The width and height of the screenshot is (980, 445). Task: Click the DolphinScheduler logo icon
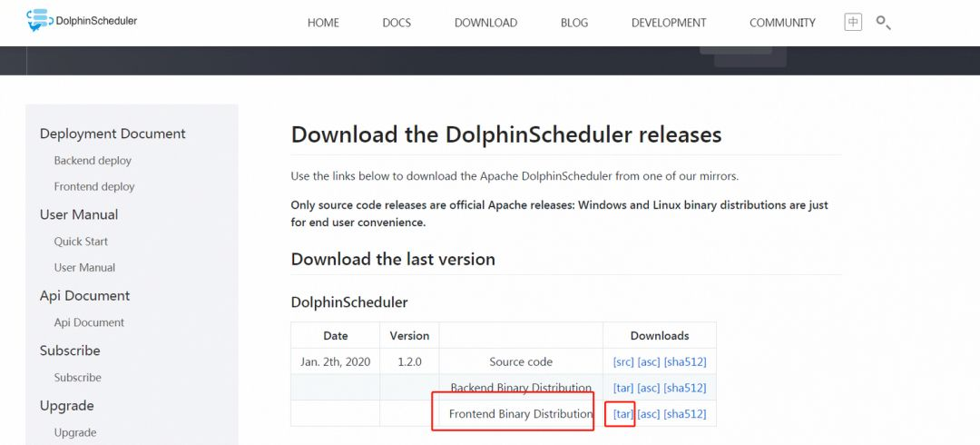pyautogui.click(x=39, y=21)
